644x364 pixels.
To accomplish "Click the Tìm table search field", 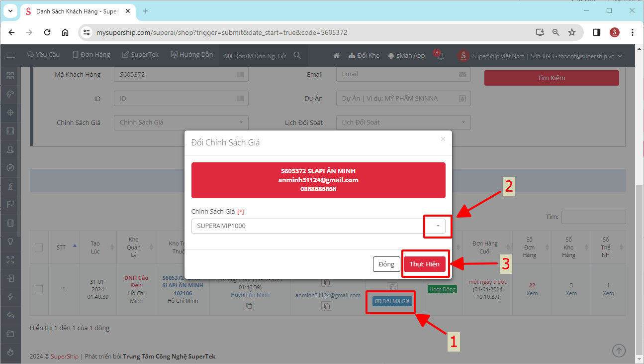I will pyautogui.click(x=593, y=217).
